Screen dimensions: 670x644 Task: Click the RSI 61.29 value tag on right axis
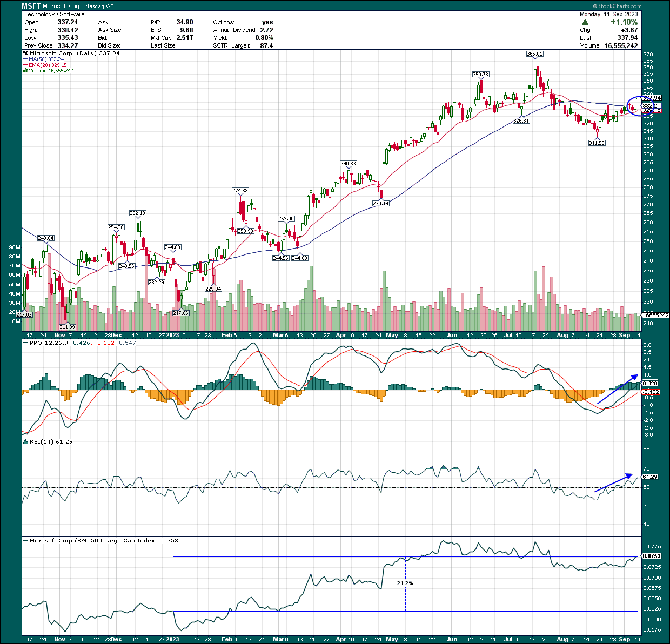point(649,477)
